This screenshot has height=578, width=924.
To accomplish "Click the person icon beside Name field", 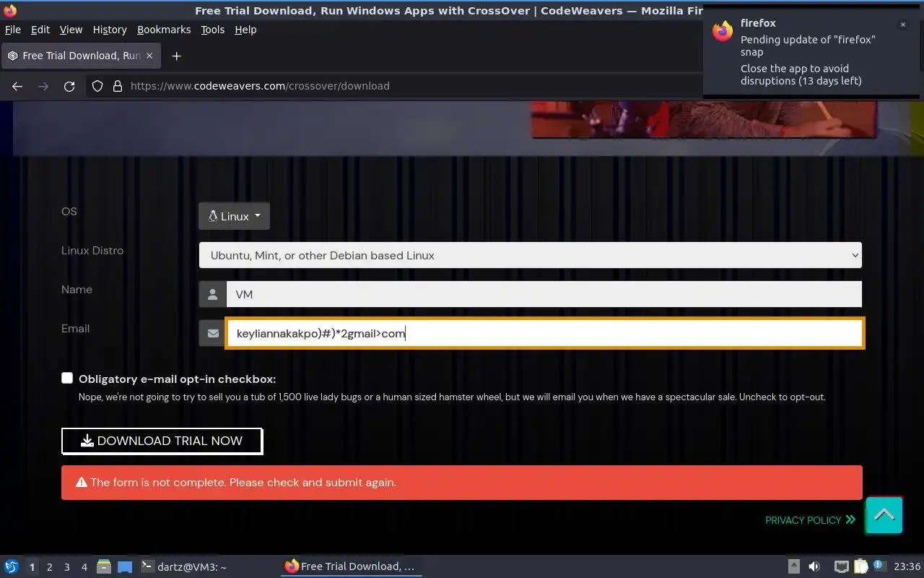I will [x=212, y=294].
